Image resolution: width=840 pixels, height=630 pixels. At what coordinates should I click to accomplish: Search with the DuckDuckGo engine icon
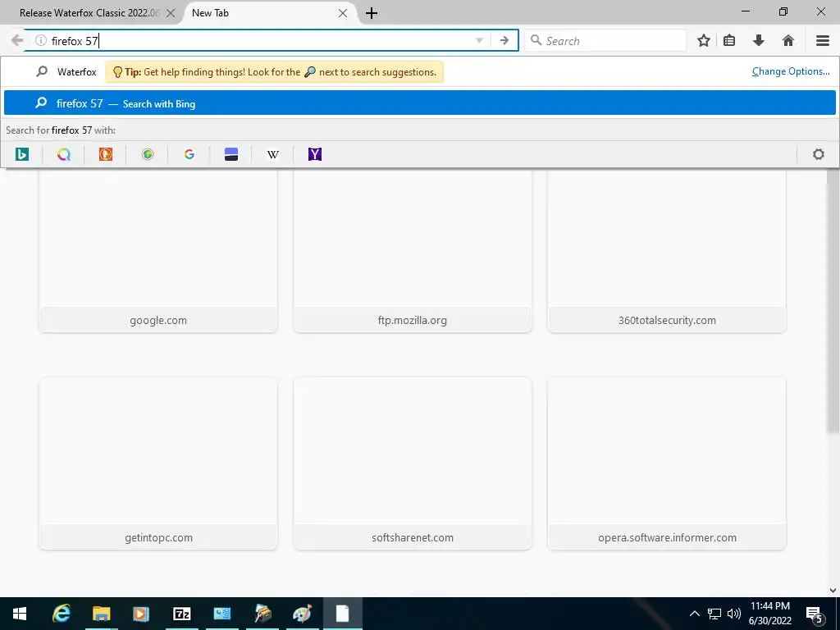tap(106, 154)
